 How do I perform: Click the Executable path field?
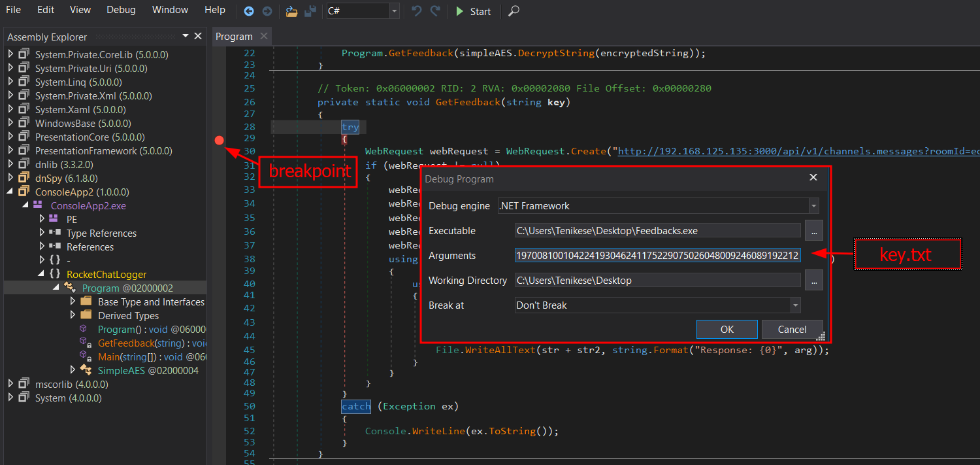point(657,230)
